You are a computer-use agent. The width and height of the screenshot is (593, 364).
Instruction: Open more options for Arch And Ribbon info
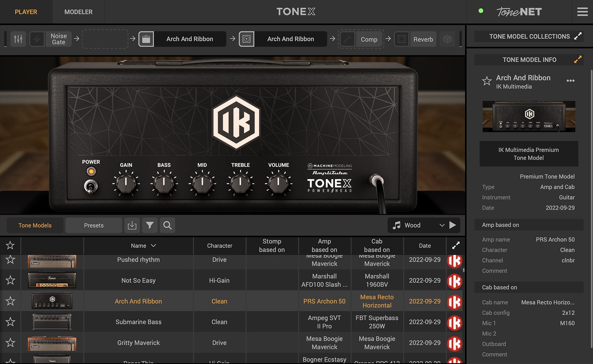(x=570, y=81)
